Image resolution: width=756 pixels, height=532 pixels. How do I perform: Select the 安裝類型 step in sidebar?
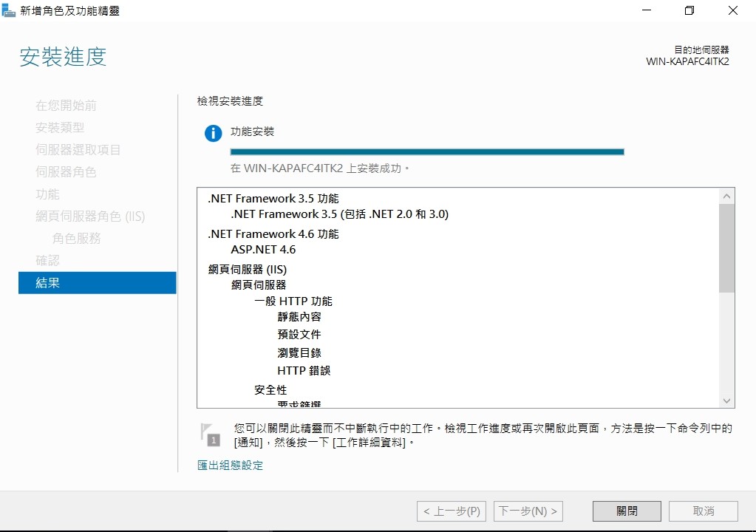coord(60,128)
